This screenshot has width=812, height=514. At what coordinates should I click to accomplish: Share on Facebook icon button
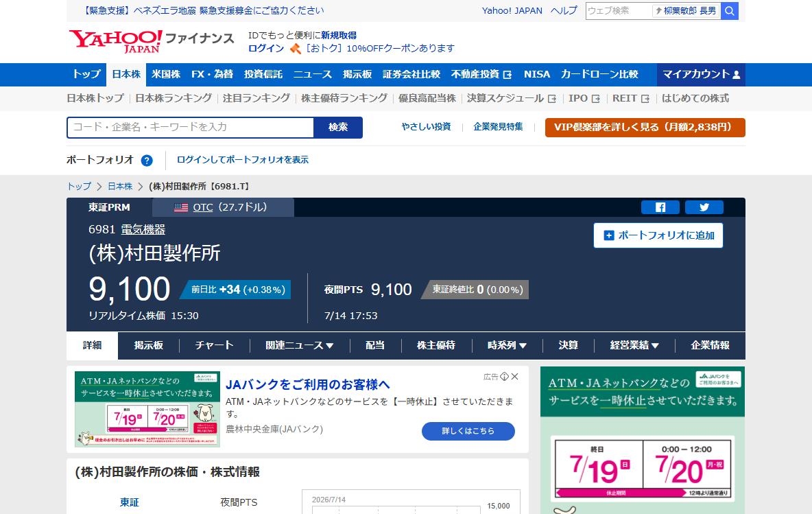[x=660, y=207]
